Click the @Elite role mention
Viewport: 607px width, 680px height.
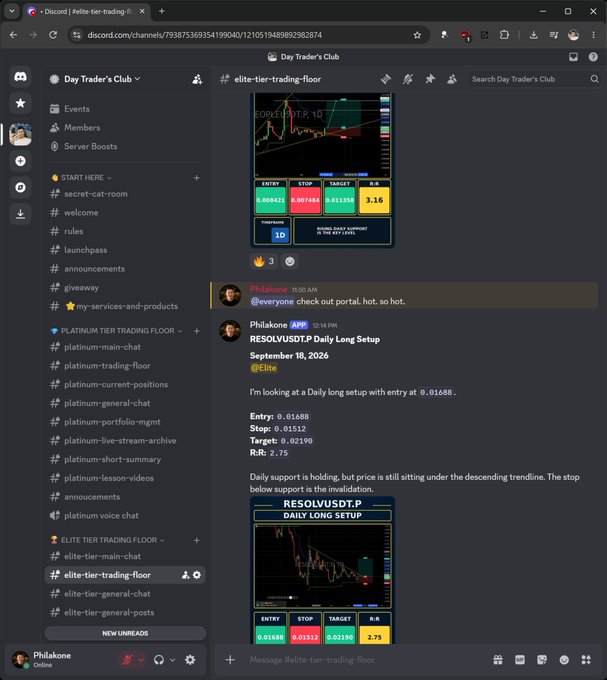coord(264,368)
